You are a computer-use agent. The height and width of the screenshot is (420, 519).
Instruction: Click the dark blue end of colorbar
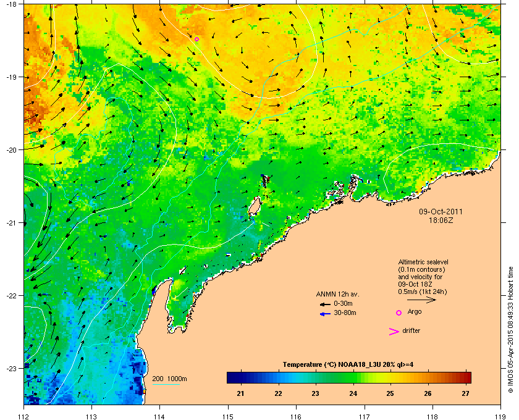[232, 377]
